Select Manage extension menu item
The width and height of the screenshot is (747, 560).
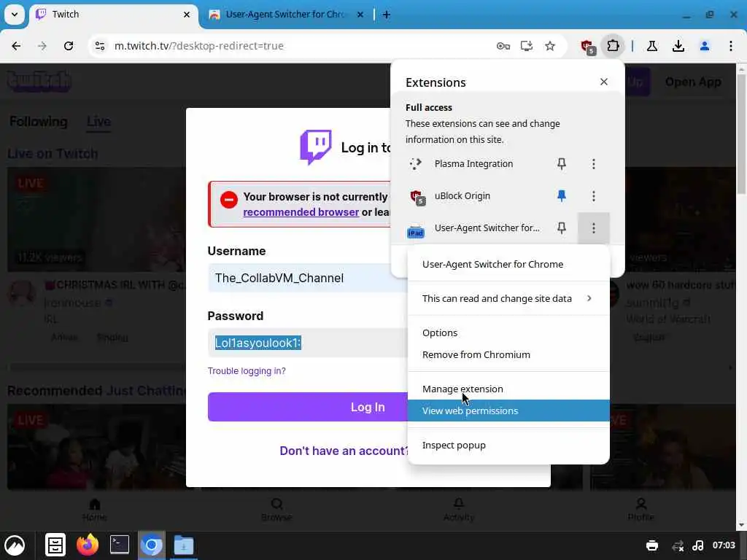point(508,389)
